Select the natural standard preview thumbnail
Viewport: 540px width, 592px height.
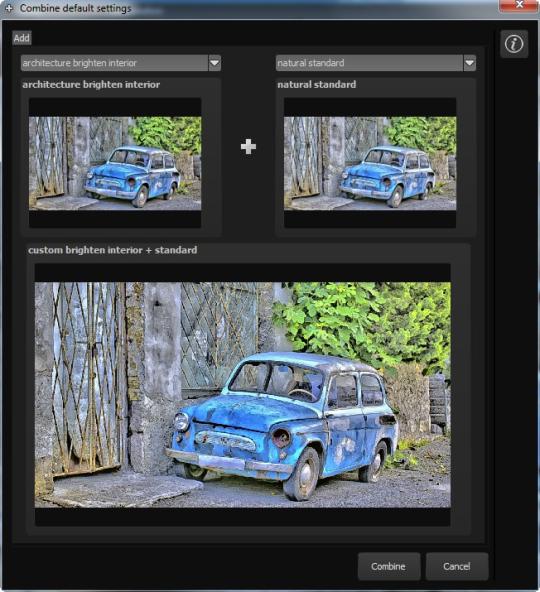370,163
